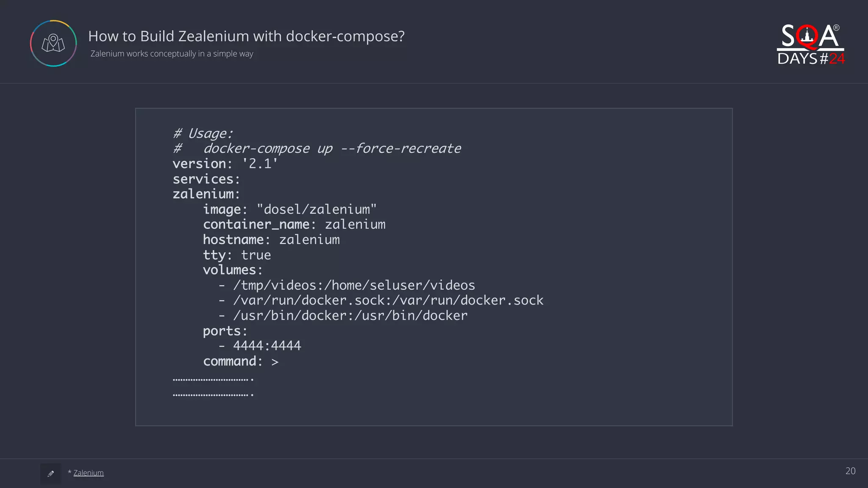Click the 'services:' code line
868x488 pixels.
(206, 179)
